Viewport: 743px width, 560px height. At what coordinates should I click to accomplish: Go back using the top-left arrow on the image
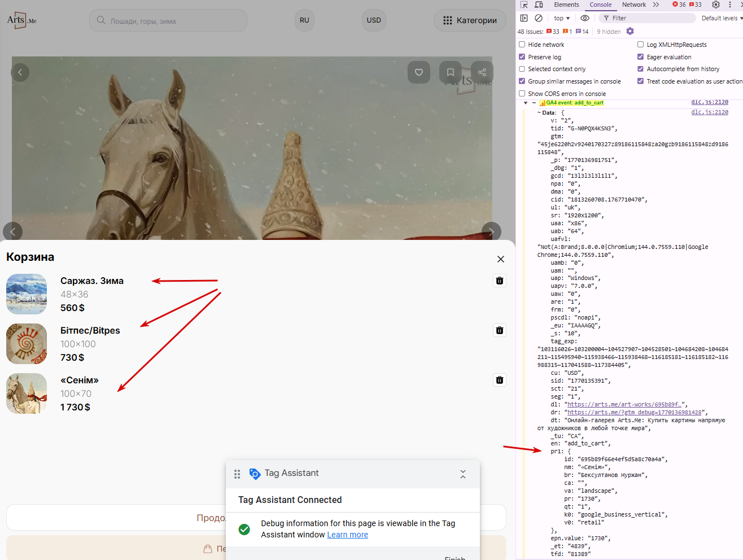(20, 72)
